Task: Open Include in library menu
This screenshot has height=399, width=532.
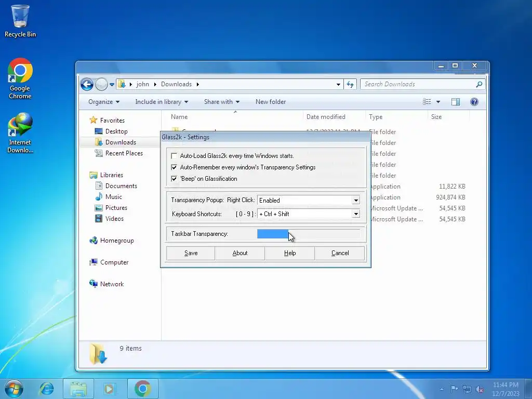Action: point(162,102)
